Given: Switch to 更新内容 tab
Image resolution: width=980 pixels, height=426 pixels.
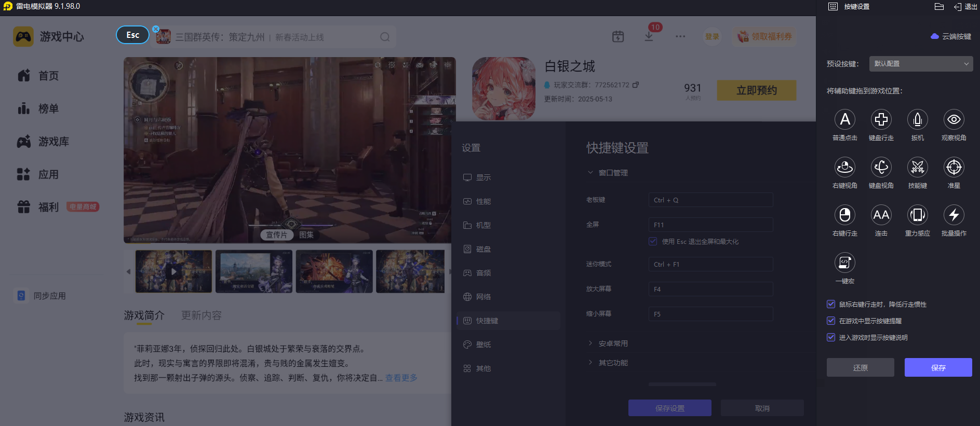Looking at the screenshot, I should pos(201,315).
